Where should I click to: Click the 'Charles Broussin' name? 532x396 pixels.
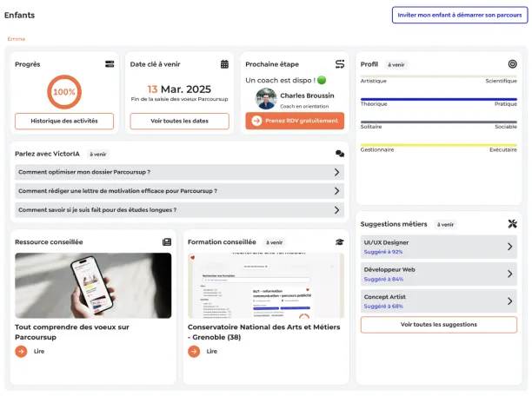coord(307,96)
